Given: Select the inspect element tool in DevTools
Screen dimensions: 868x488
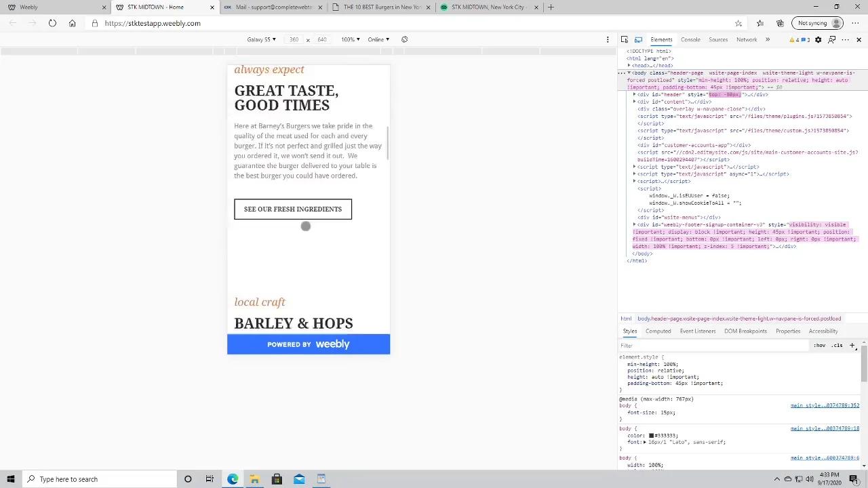Looking at the screenshot, I should click(x=624, y=39).
